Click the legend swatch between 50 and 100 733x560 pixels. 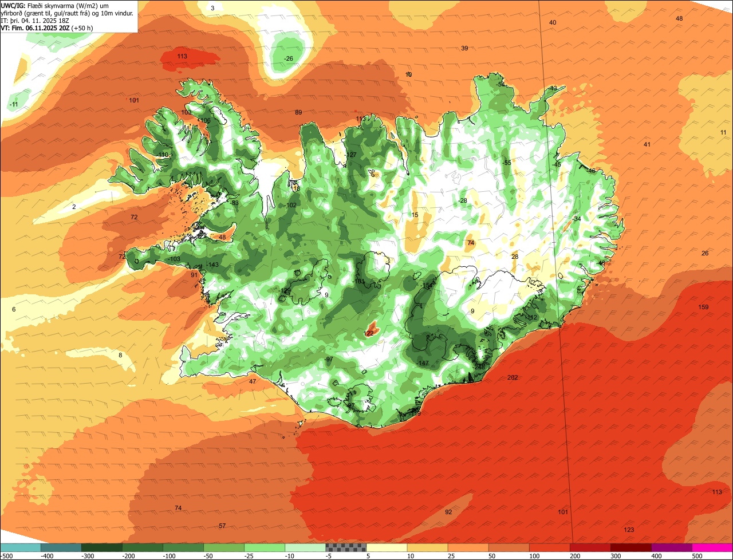tap(509, 547)
